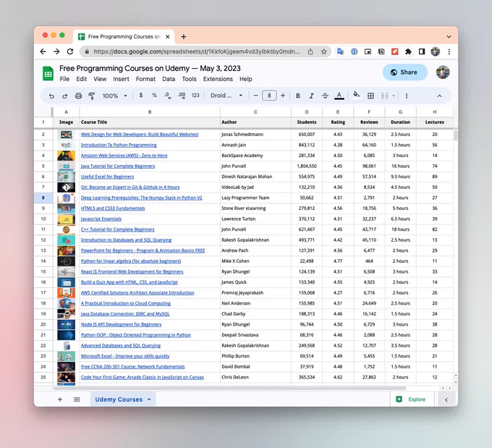The height and width of the screenshot is (448, 492).
Task: Show the side panel chevron
Action: point(446,400)
